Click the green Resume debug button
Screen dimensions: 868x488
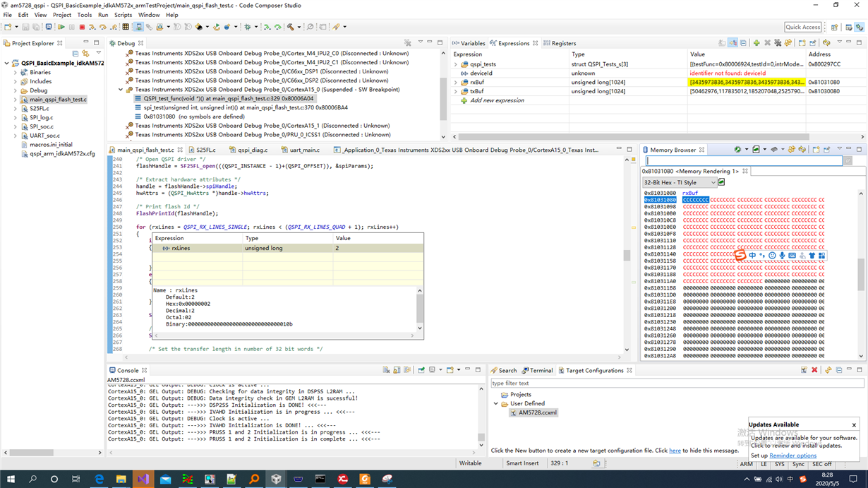point(61,27)
